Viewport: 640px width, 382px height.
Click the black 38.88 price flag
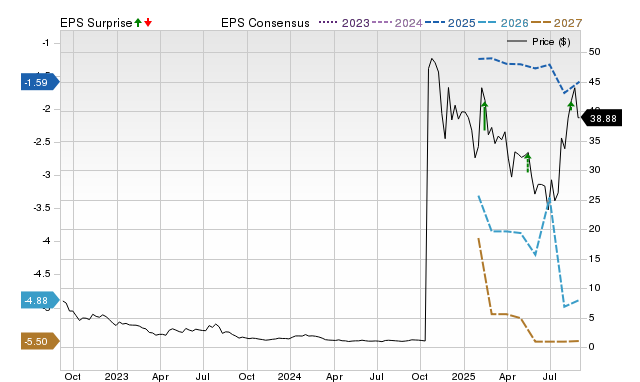(x=601, y=118)
